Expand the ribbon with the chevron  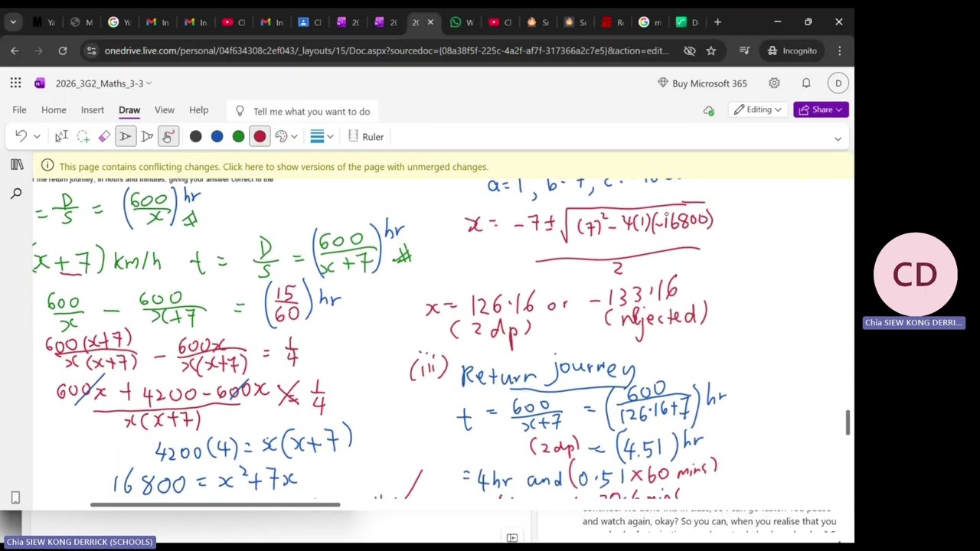click(x=838, y=139)
